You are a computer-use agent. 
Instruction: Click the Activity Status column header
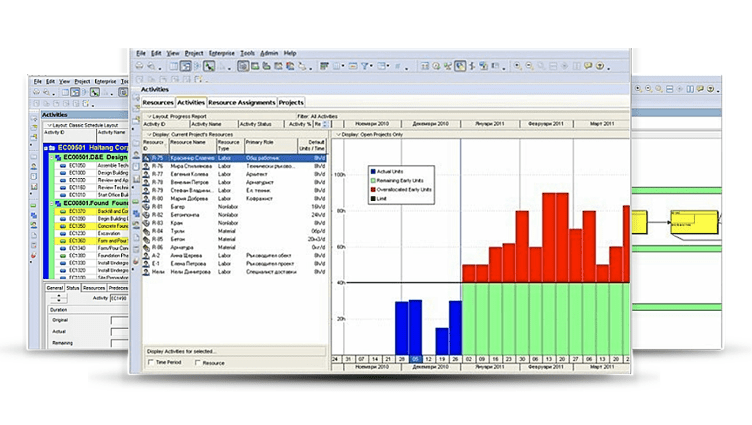[x=253, y=124]
